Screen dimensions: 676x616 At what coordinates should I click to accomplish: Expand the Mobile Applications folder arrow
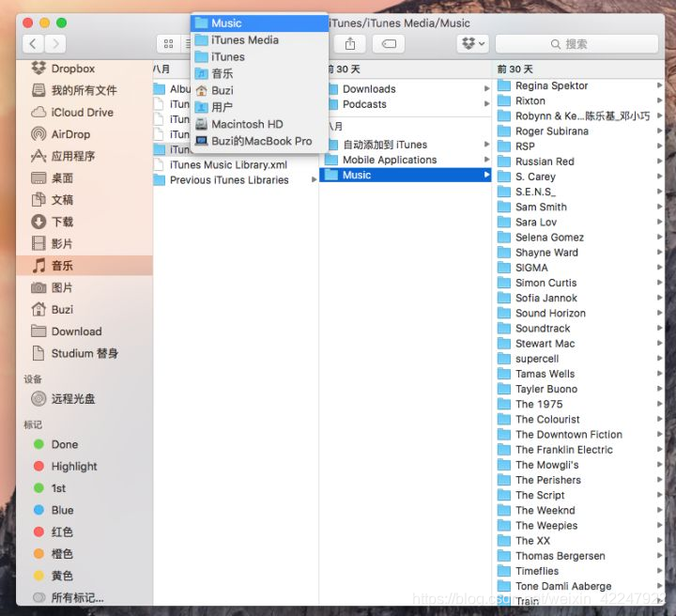pos(486,160)
